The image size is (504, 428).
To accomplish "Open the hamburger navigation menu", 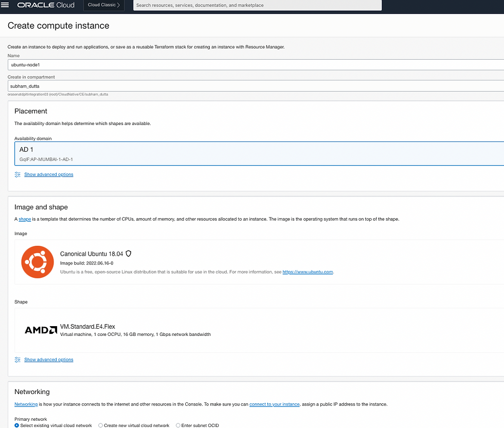I will pos(6,5).
